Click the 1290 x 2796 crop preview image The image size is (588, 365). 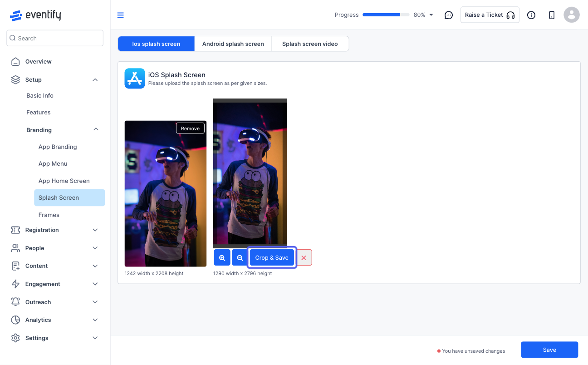coord(250,173)
